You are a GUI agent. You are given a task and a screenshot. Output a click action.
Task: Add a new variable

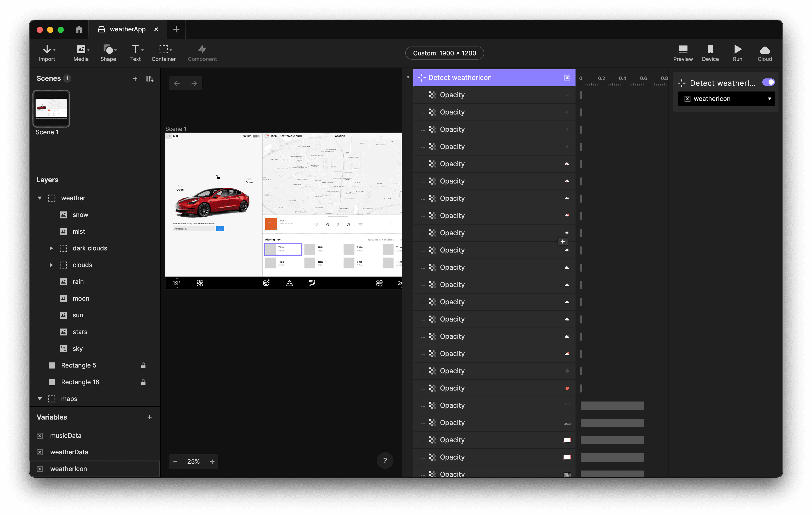coord(149,417)
